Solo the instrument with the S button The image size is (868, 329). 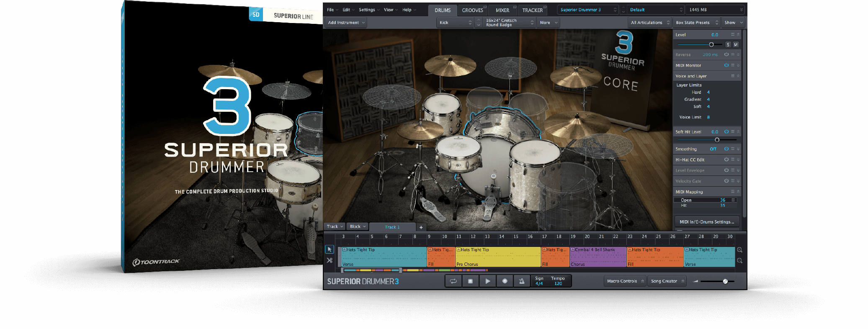728,45
